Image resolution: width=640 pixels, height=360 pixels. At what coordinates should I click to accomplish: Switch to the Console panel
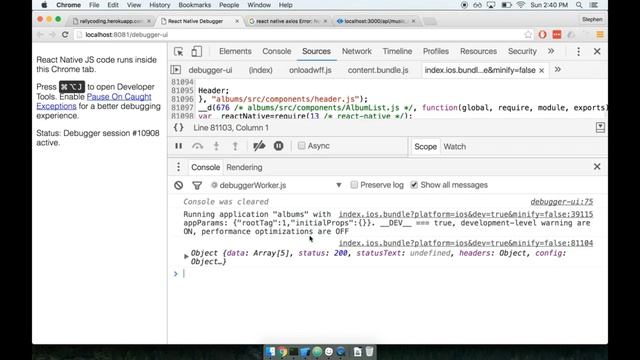[277, 51]
